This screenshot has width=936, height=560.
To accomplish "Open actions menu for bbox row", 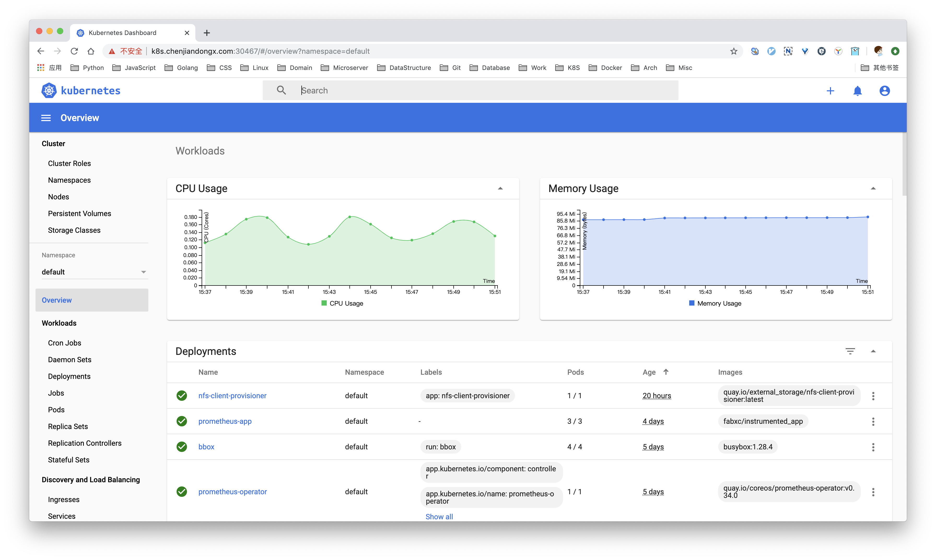I will pos(873,447).
